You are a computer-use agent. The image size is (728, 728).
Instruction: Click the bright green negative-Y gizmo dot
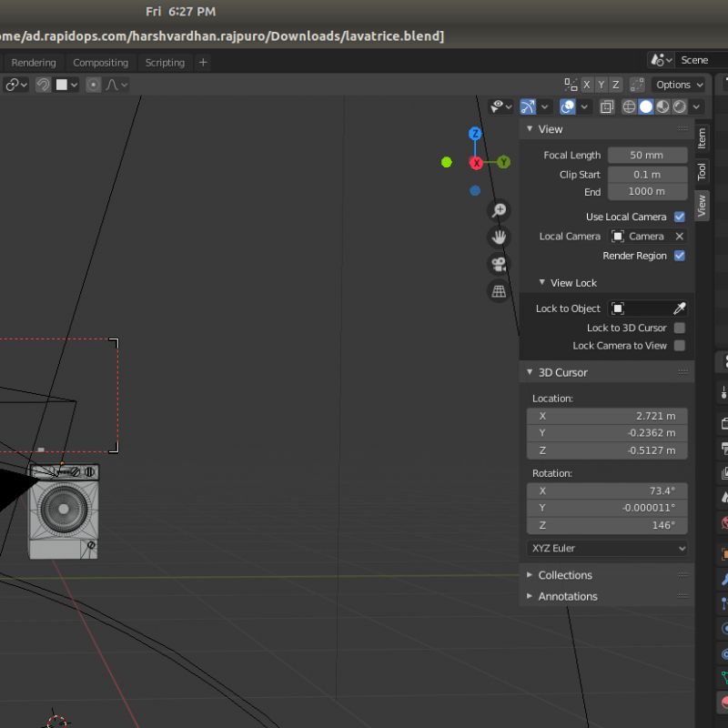click(446, 162)
